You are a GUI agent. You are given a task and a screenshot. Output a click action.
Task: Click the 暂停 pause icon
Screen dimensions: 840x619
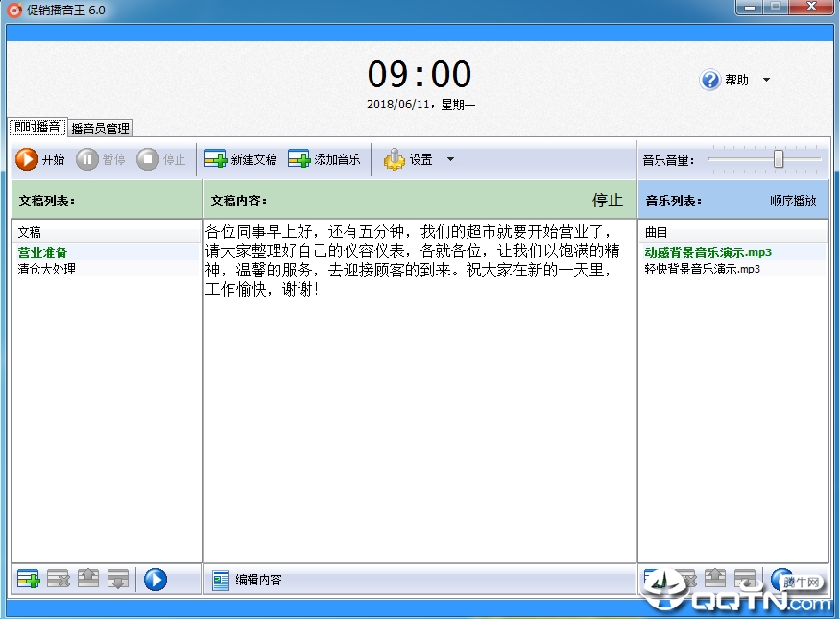pyautogui.click(x=86, y=159)
